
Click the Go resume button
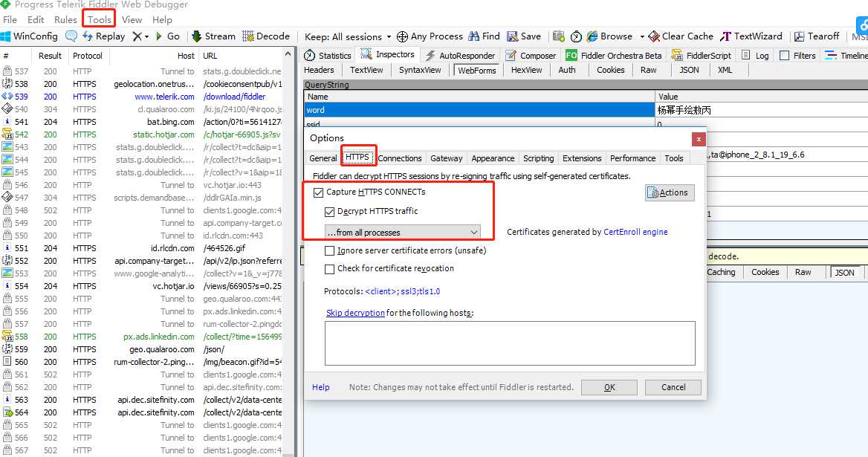point(168,36)
